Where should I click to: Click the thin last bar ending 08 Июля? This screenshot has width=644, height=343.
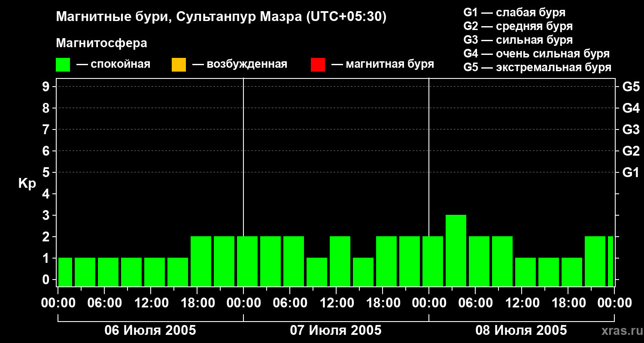coord(611,261)
